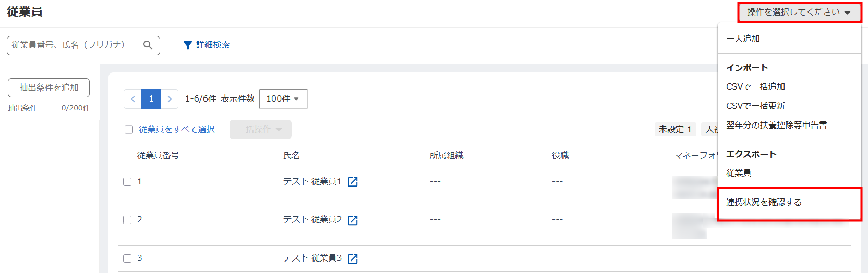868x273 pixels.
Task: Click the search magnifier icon
Action: click(x=148, y=45)
